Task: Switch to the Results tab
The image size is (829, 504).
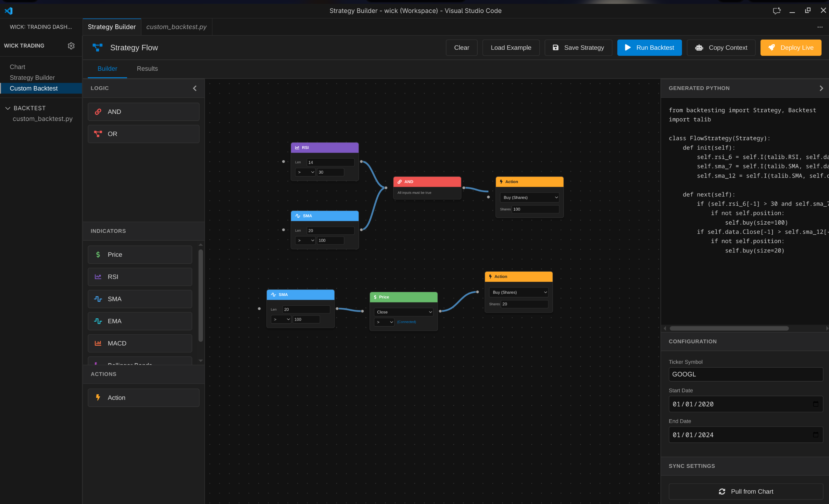Action: pos(147,68)
